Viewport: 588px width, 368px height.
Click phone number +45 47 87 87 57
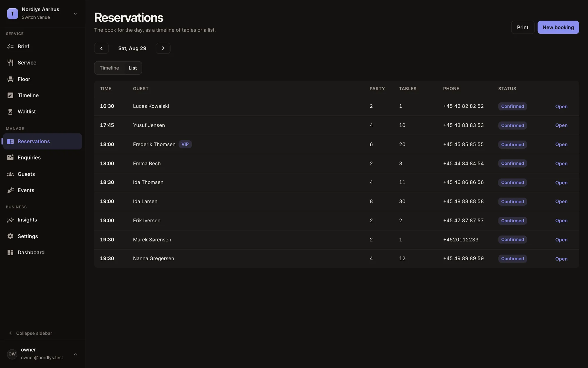(463, 221)
